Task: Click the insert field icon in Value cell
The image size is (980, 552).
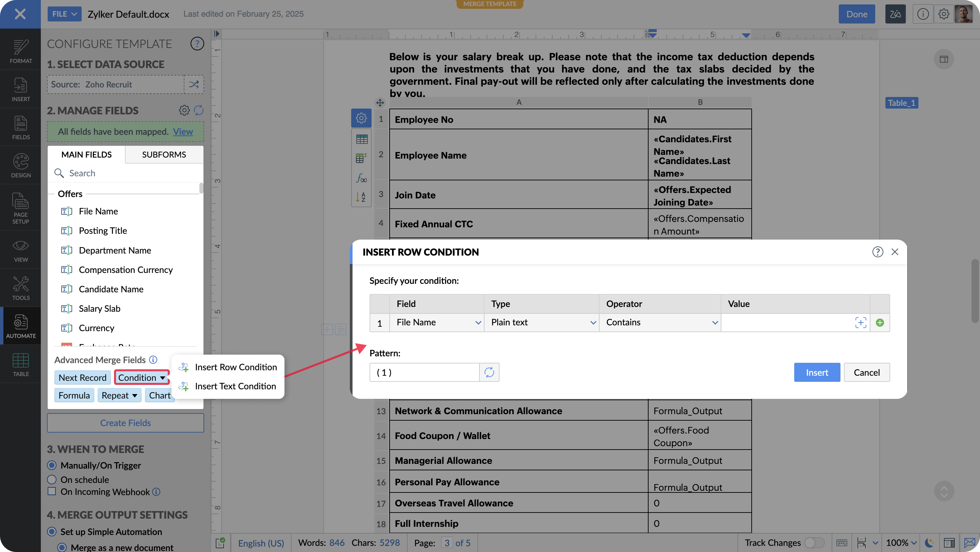Action: coord(861,323)
